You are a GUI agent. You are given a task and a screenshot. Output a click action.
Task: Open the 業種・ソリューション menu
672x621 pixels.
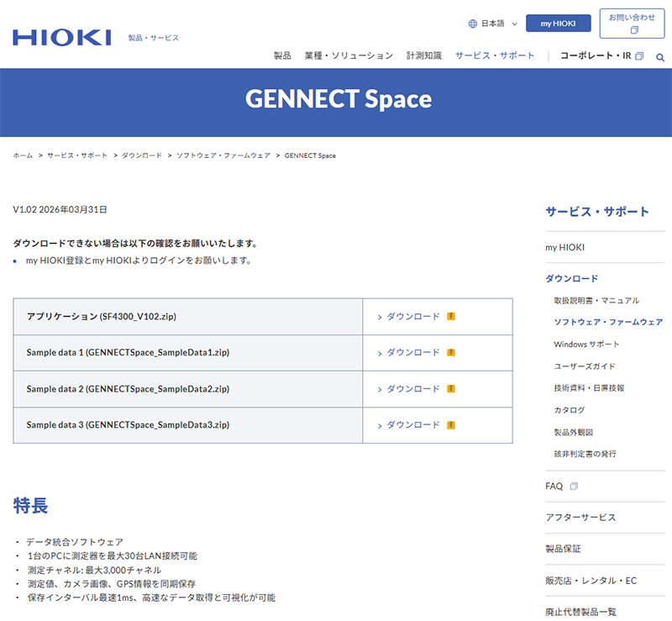pyautogui.click(x=349, y=55)
